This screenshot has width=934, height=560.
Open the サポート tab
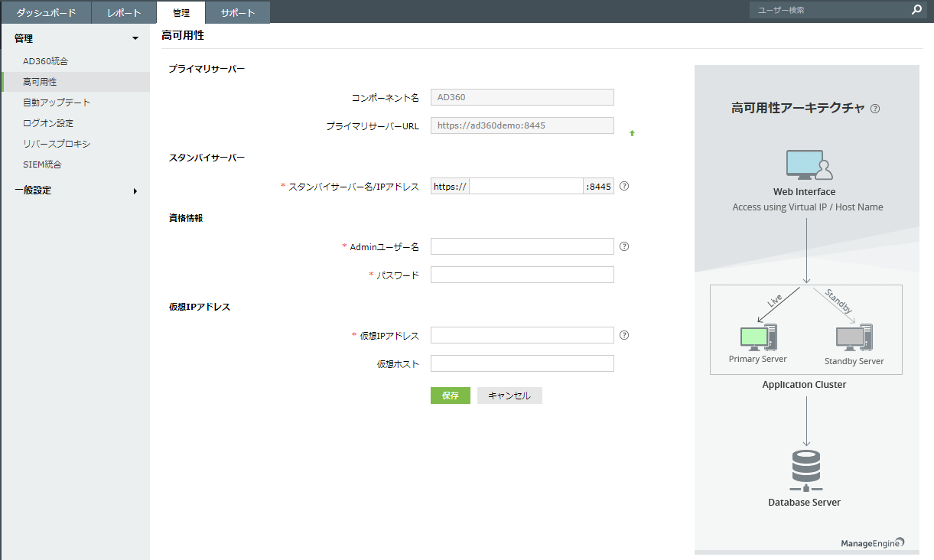[x=238, y=12]
